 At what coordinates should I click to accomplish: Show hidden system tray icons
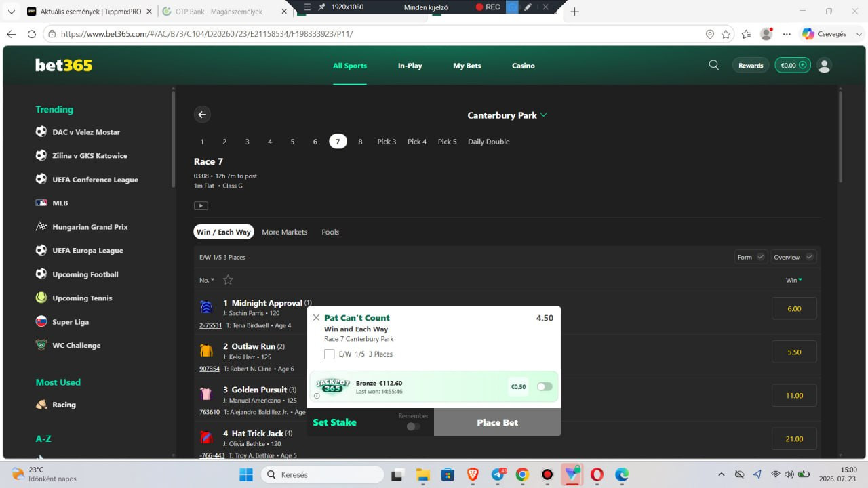721,474
